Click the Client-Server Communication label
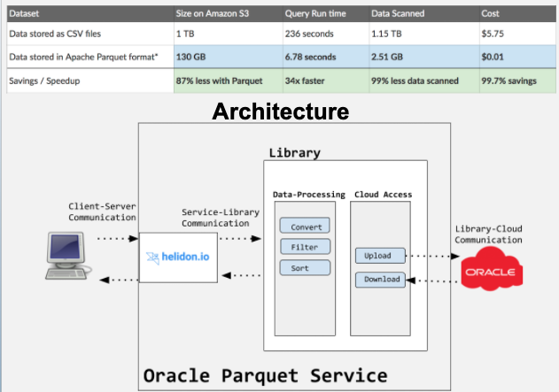Screen dimensions: 559x392 [x=102, y=211]
